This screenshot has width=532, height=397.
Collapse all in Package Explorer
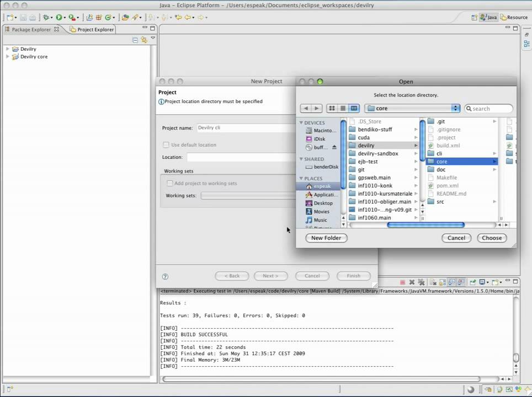[x=135, y=40]
